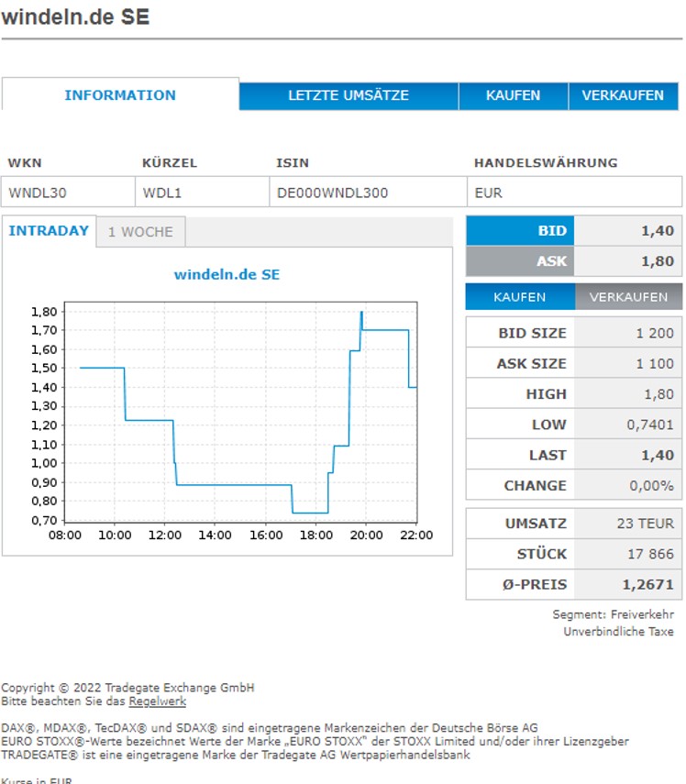The height and width of the screenshot is (784, 686).
Task: Open the Regelwerk link
Action: coord(157,701)
